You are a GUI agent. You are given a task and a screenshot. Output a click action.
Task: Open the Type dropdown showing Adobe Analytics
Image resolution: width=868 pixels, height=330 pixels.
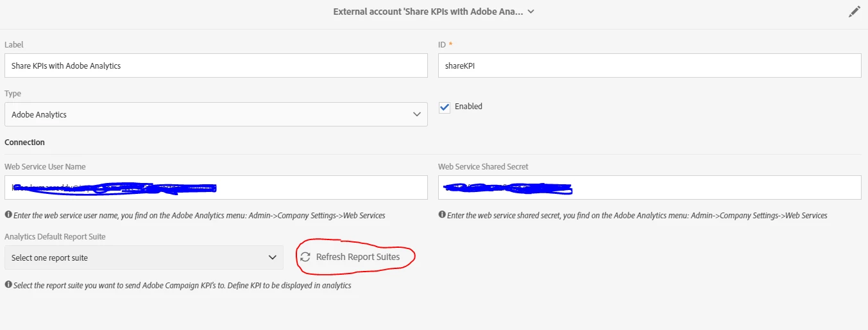216,114
